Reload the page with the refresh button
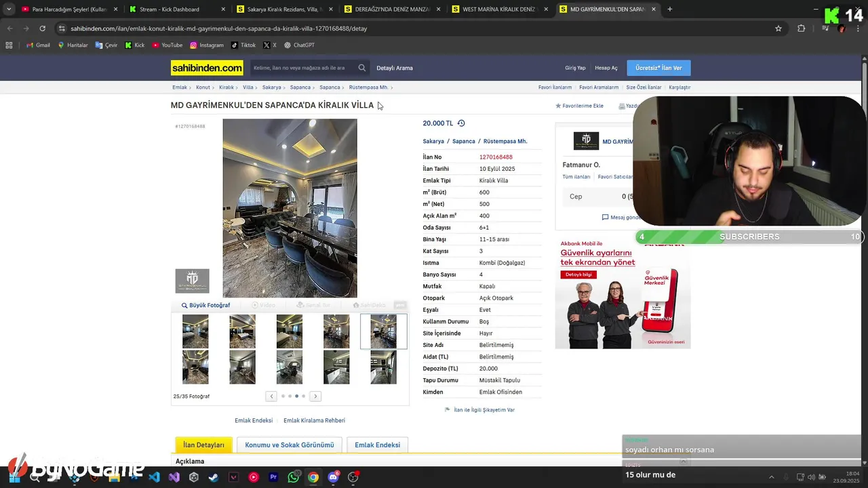This screenshot has height=488, width=868. (42, 28)
